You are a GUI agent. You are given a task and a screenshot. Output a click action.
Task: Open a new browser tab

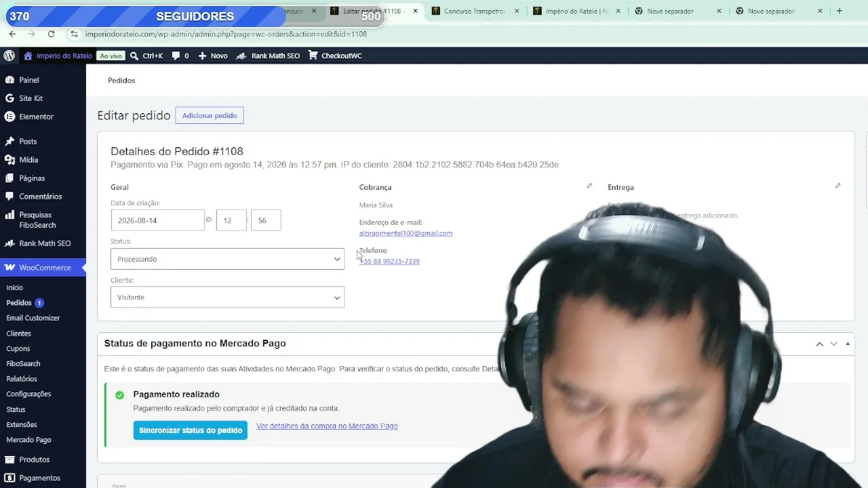coord(839,11)
